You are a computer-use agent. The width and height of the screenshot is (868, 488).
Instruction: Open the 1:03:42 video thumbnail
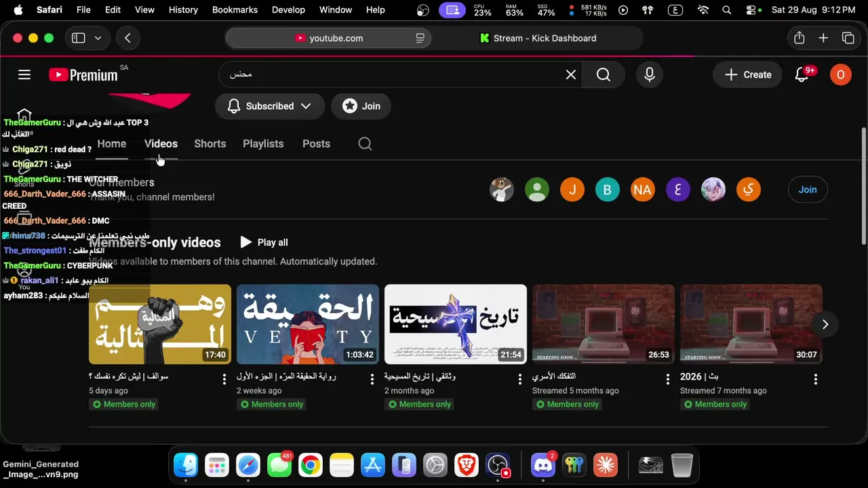(308, 325)
